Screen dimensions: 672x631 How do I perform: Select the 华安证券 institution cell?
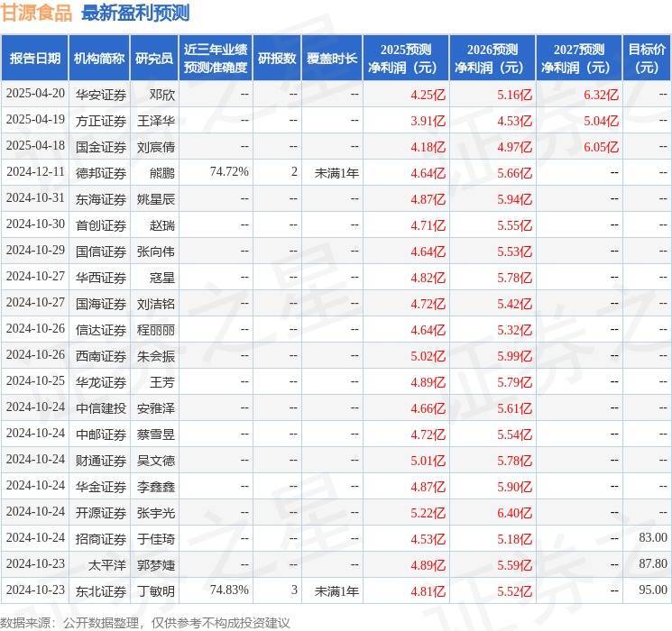click(101, 95)
